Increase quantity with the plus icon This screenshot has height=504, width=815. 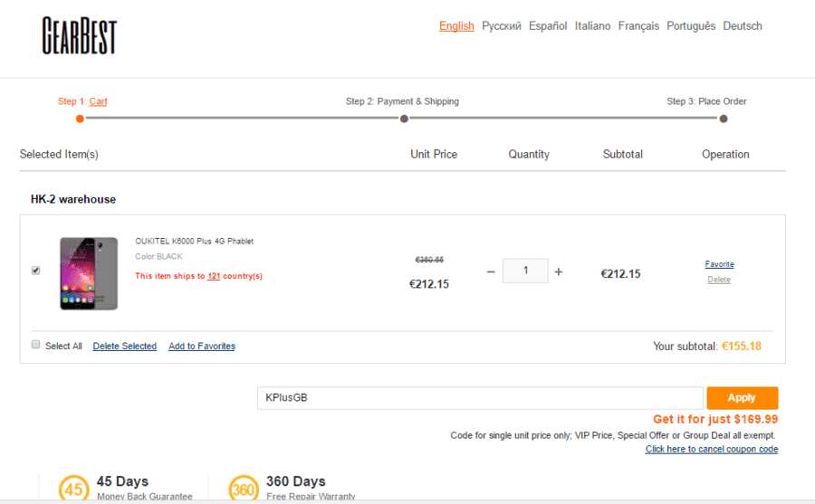click(559, 271)
